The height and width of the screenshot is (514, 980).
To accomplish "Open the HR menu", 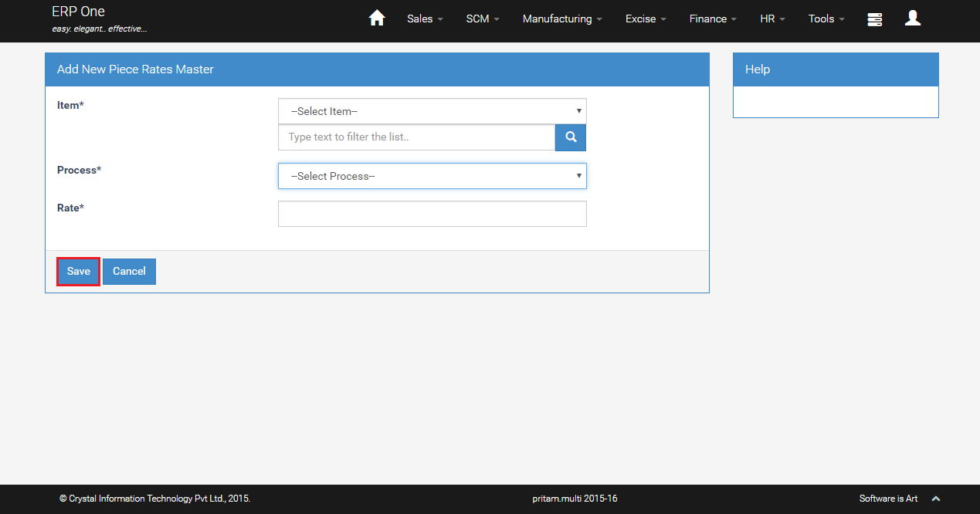I will pyautogui.click(x=772, y=19).
